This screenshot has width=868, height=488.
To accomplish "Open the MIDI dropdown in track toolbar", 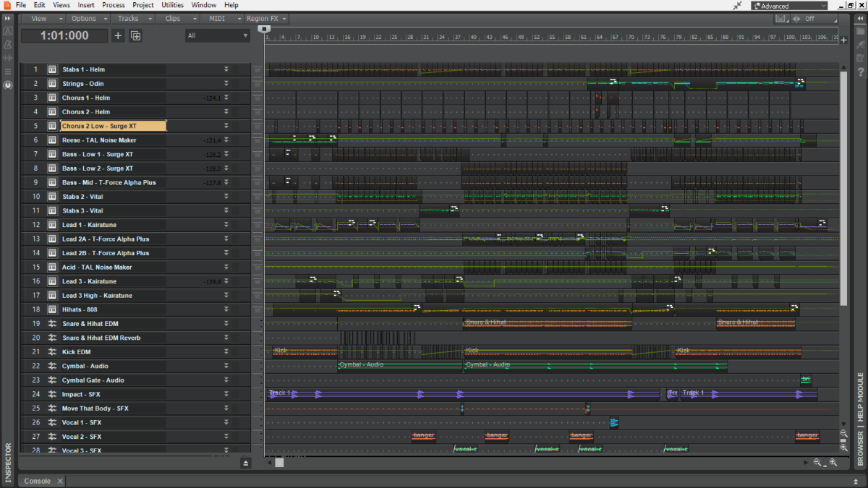I will [x=223, y=18].
